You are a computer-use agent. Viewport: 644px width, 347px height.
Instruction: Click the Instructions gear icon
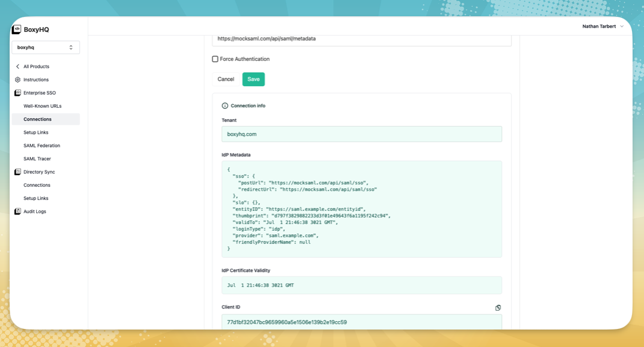17,80
